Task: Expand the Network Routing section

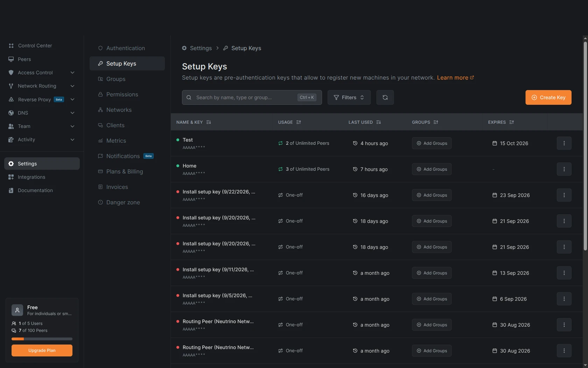Action: point(72,86)
